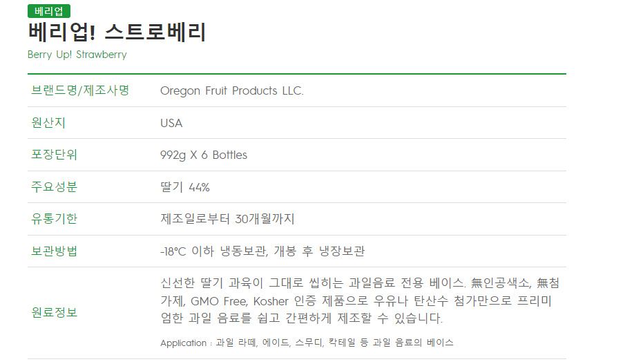The height and width of the screenshot is (364, 634).
Task: Click the 베리업! 스트로베리 product title
Action: coord(117,32)
